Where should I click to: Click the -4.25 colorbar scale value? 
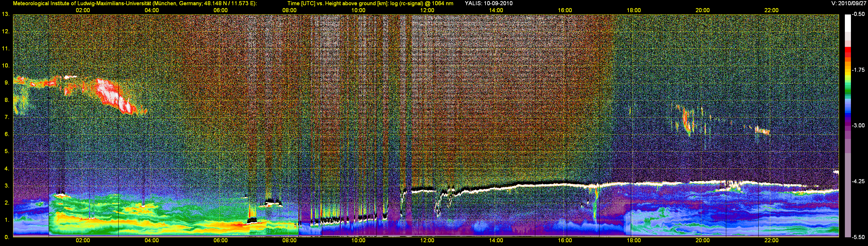(858, 181)
